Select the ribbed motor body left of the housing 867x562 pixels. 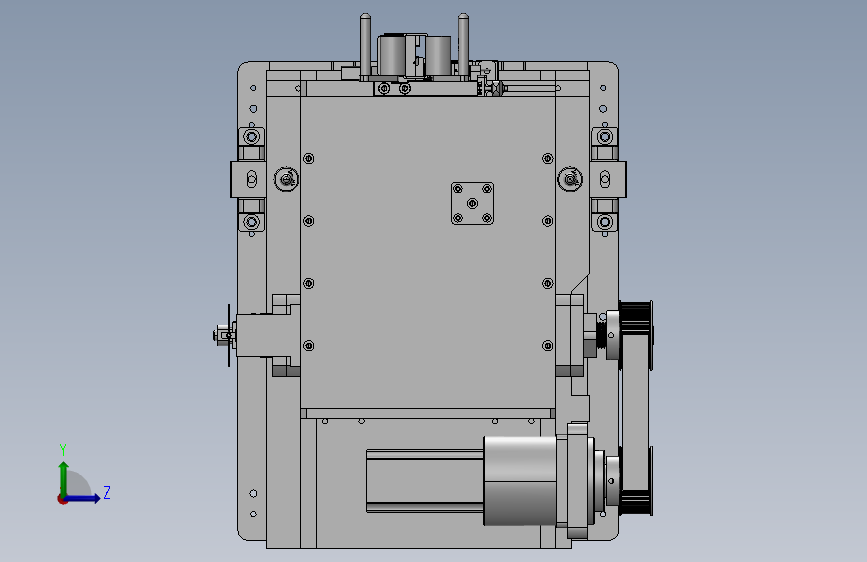[x=425, y=481]
